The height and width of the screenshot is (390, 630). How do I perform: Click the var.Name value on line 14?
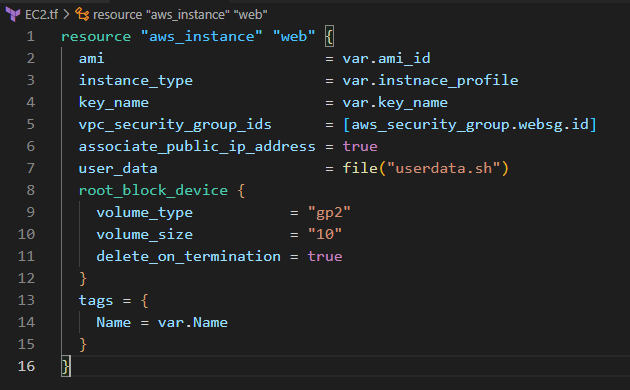coord(193,323)
